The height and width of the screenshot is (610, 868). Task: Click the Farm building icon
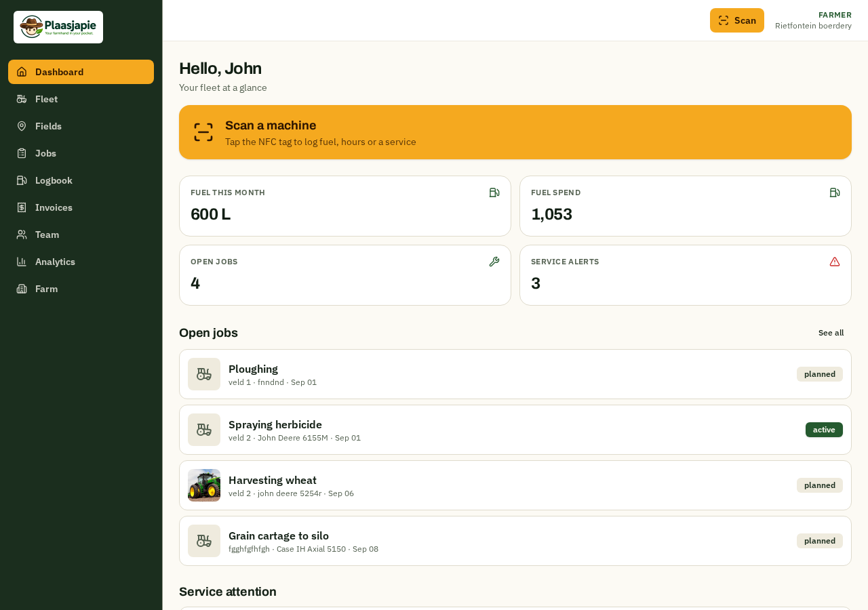[x=22, y=289]
